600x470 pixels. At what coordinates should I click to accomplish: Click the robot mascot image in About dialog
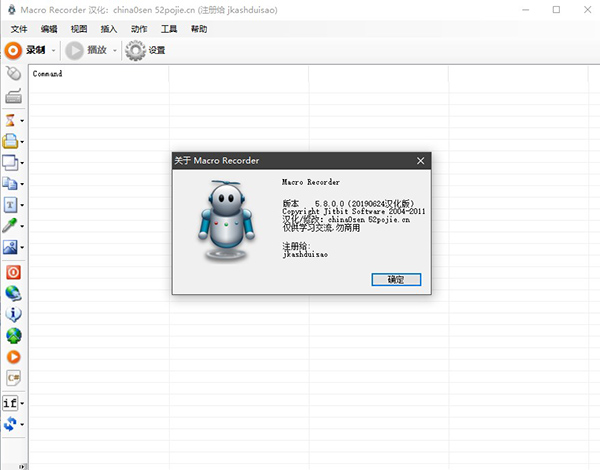(226, 220)
